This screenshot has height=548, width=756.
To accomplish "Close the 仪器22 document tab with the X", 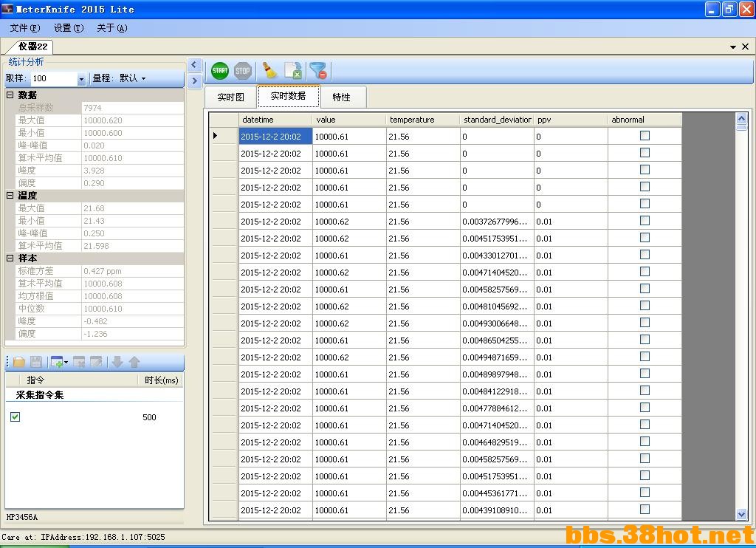I will (x=746, y=47).
